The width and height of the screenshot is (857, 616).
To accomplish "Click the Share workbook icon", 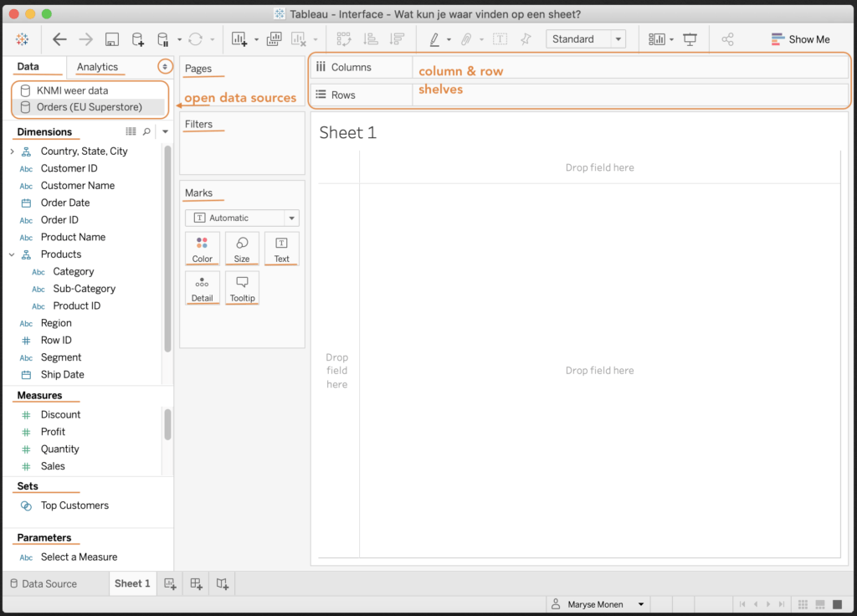I will 727,39.
